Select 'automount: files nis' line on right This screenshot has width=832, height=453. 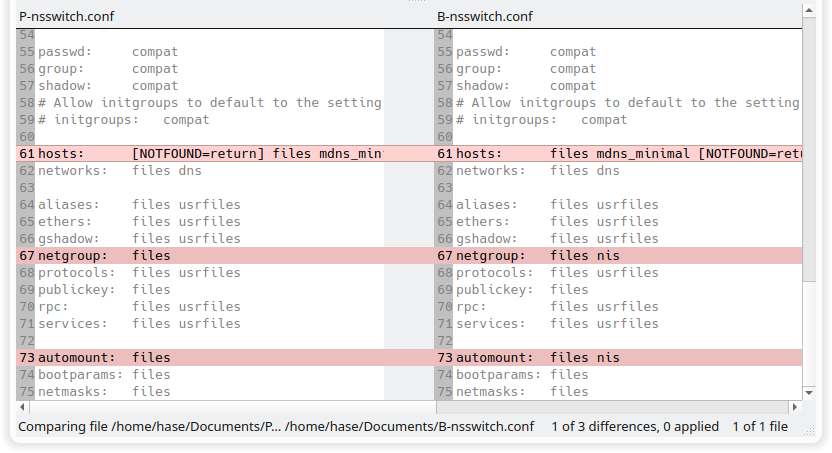coord(618,358)
